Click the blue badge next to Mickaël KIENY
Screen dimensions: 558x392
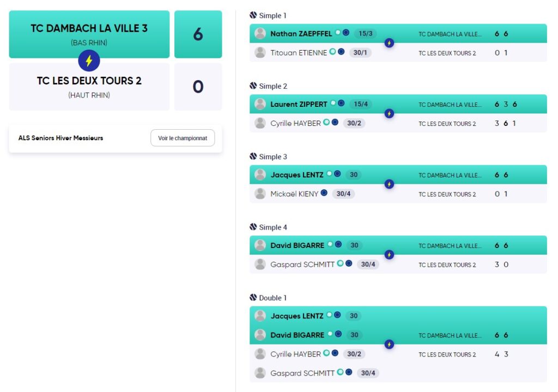click(324, 192)
